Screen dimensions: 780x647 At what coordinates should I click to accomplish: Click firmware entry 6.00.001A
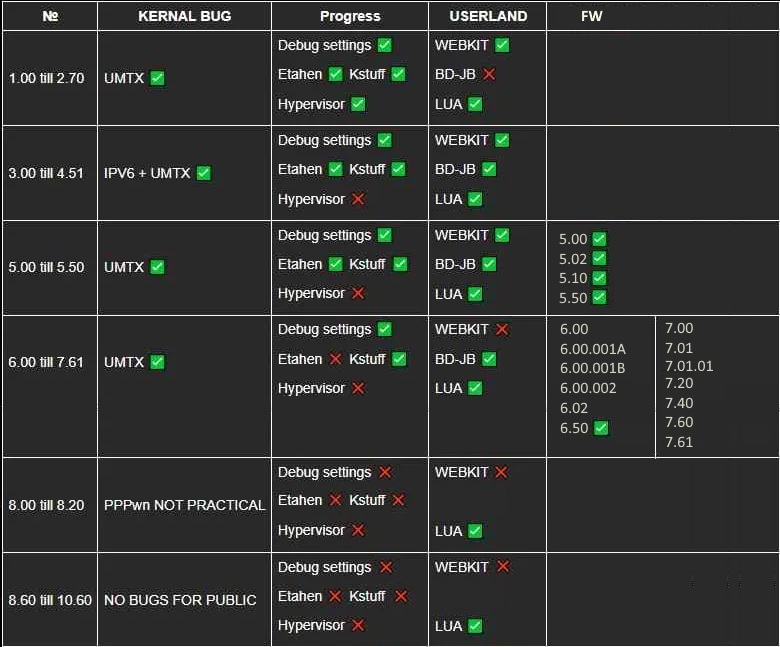592,349
